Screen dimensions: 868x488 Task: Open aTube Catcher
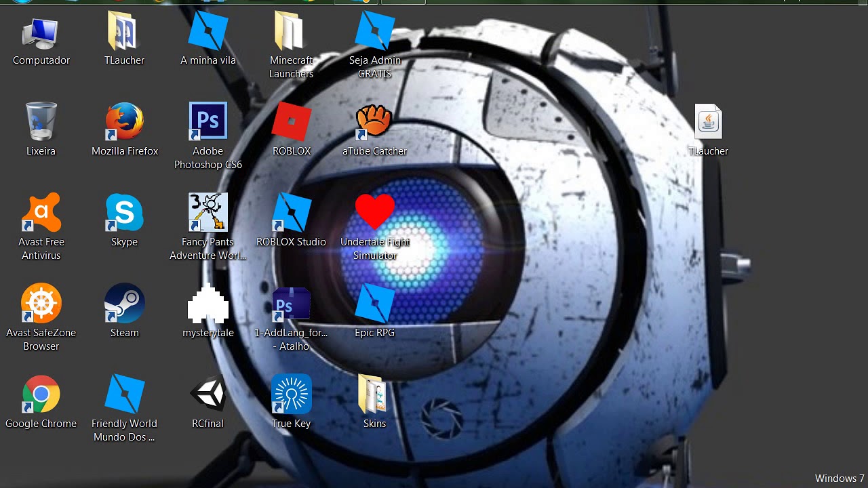[374, 121]
